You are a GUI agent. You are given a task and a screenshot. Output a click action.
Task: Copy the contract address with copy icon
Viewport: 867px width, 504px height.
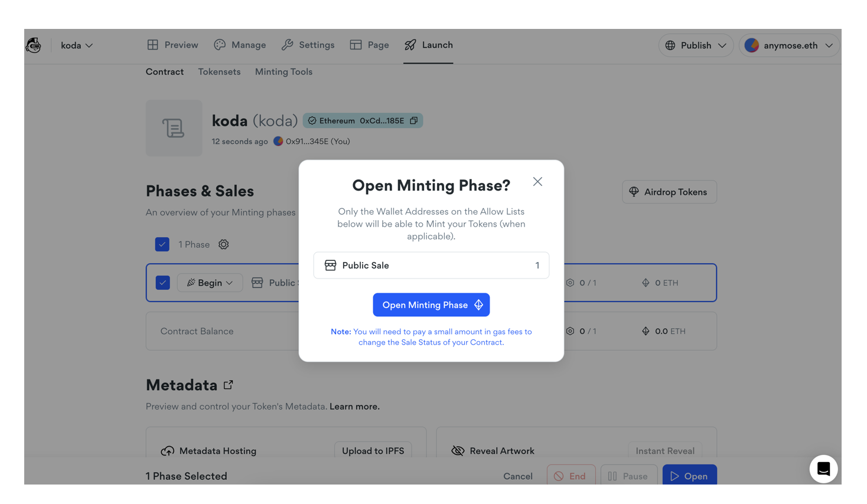pyautogui.click(x=413, y=120)
